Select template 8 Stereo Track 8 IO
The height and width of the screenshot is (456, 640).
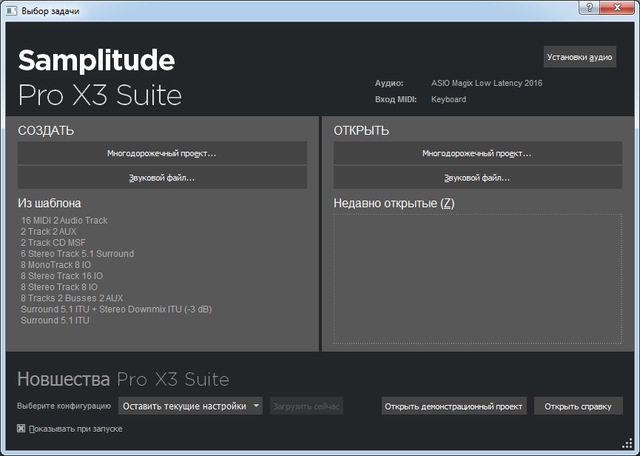coord(59,287)
